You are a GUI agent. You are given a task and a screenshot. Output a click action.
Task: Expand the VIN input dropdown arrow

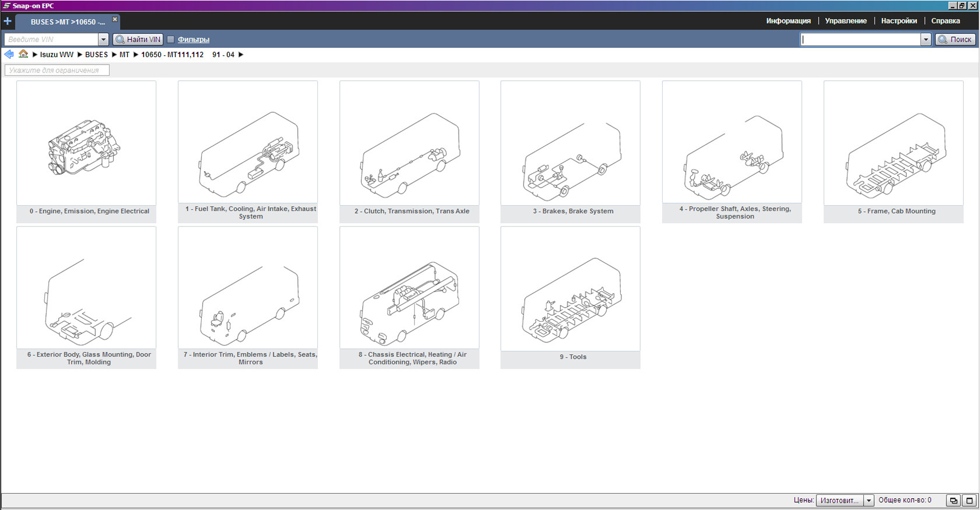pos(103,39)
